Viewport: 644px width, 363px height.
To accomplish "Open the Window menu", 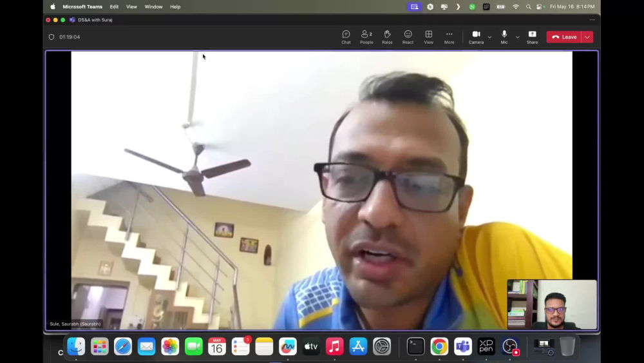I will [153, 6].
